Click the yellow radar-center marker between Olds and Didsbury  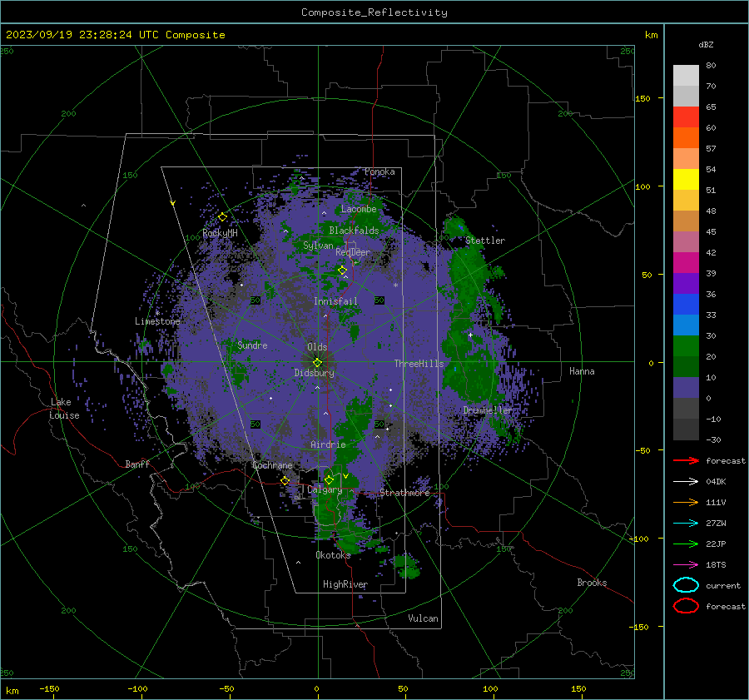point(317,362)
